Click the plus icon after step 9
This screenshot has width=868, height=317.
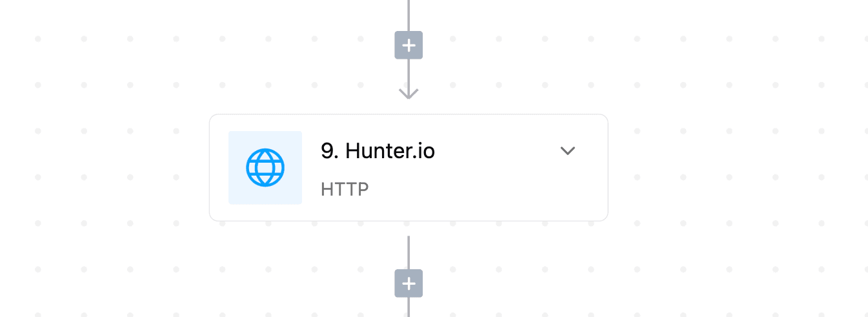click(x=409, y=283)
